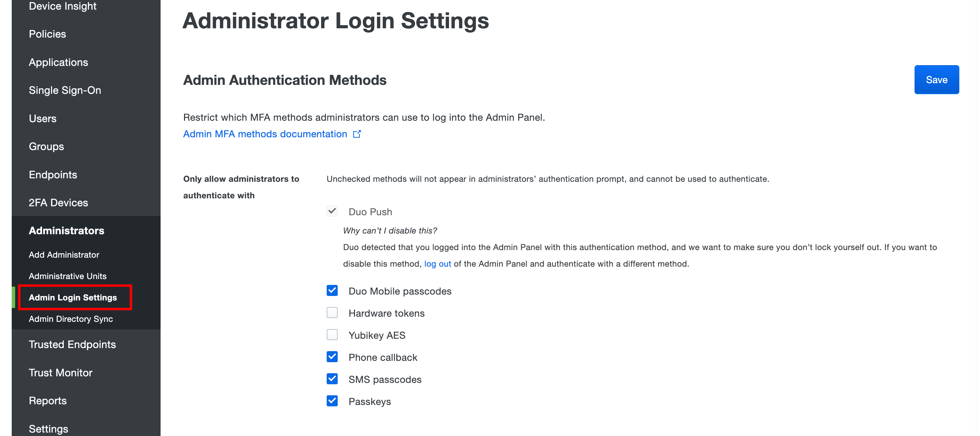Click the Hardware tokens label

point(387,314)
